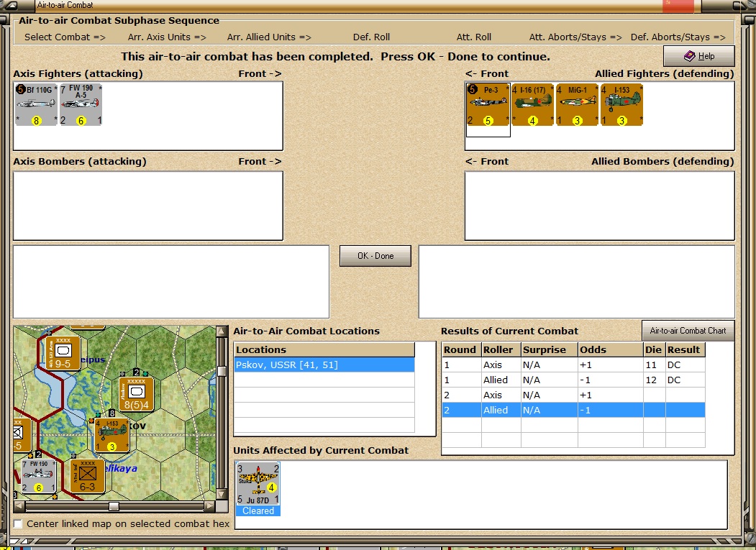The image size is (756, 550).
Task: Click the mini map horizontal scrollbar right arrow
Action: coord(209,506)
